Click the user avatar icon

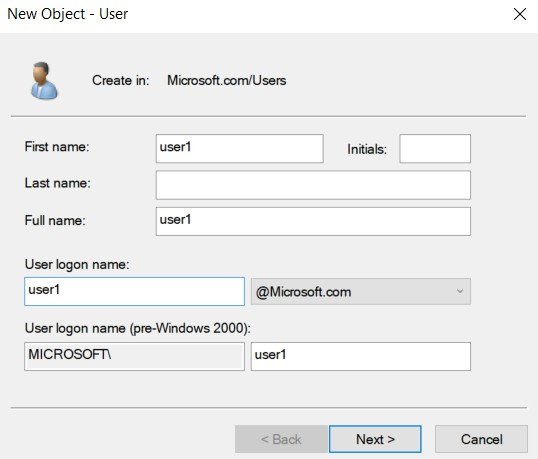pyautogui.click(x=44, y=81)
